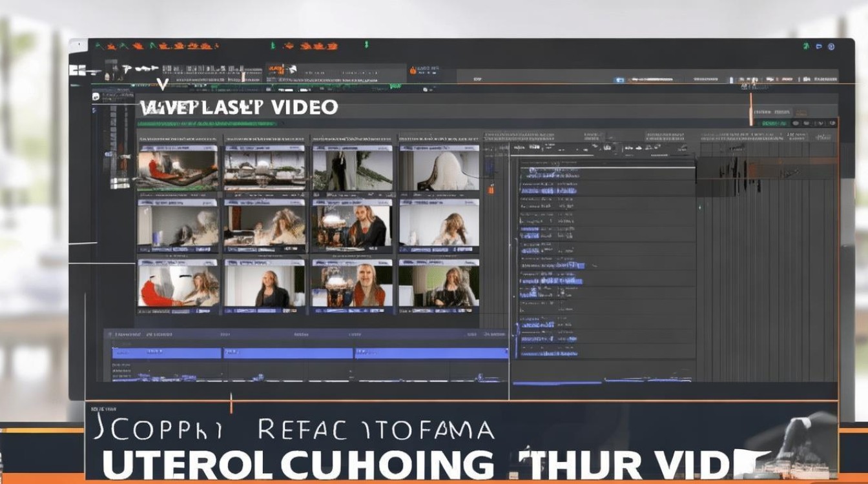The width and height of the screenshot is (868, 484).
Task: Click the green indicator icon at the top center
Action: tap(366, 45)
